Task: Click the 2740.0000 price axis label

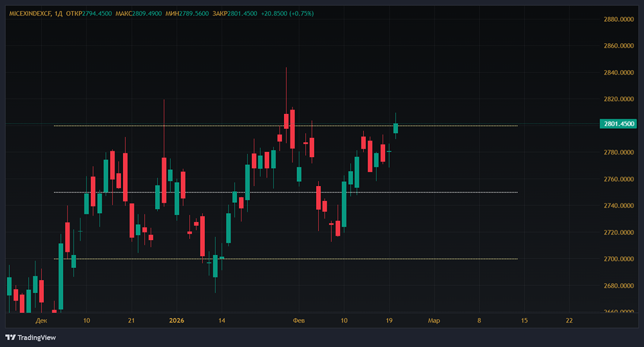Action: 618,206
